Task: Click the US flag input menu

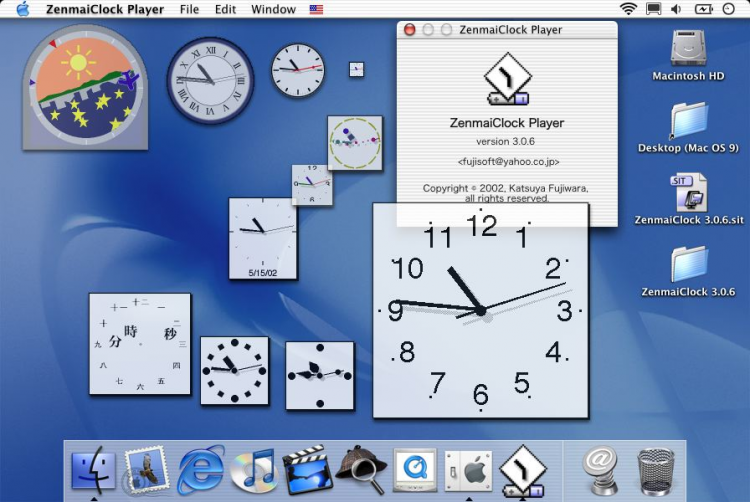Action: coord(316,9)
